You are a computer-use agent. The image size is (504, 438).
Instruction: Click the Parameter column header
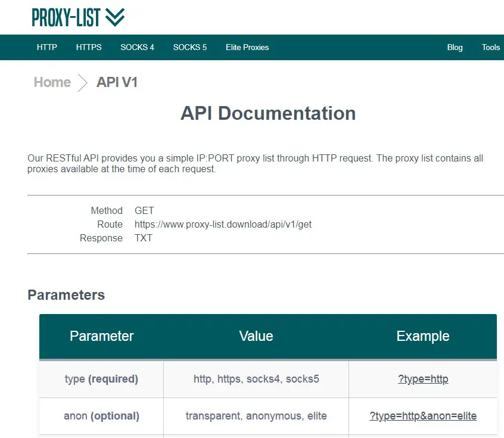tap(101, 336)
